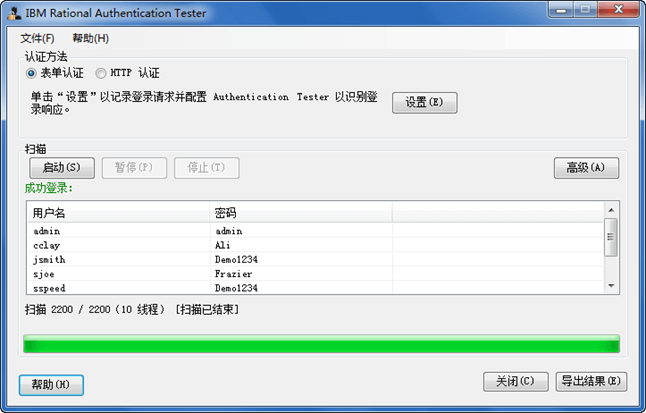Minimize the Authentication Tester window
Viewport: 646px width, 413px height.
(x=561, y=9)
